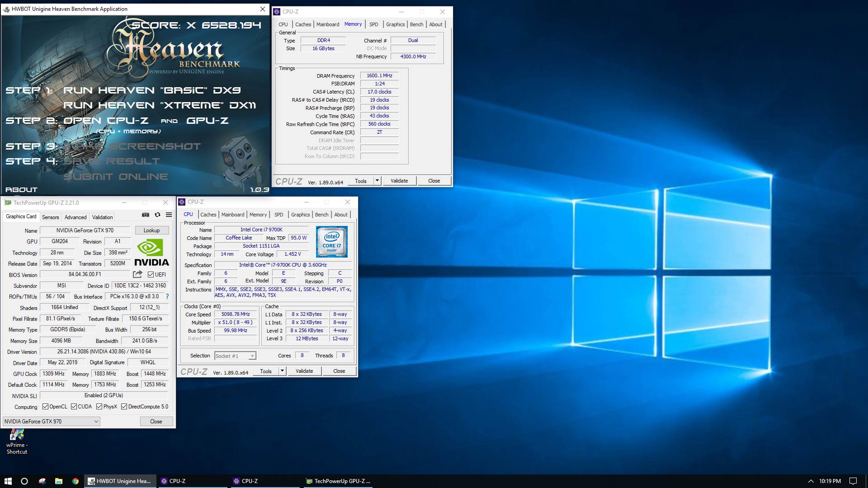This screenshot has width=868, height=488.
Task: Take GPU-Z screenshot with camera icon
Action: 145,215
